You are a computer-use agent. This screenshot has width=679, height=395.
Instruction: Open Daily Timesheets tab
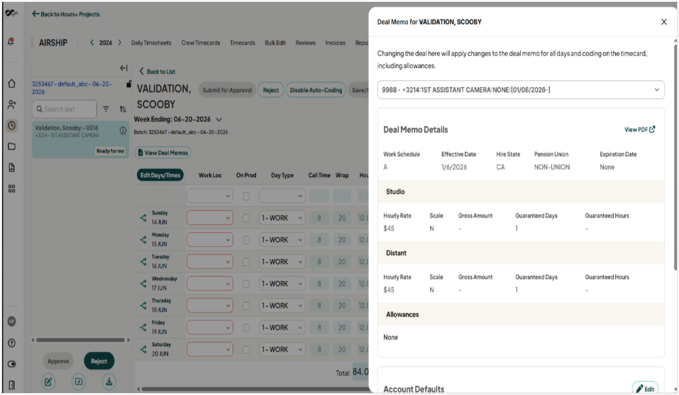click(151, 42)
